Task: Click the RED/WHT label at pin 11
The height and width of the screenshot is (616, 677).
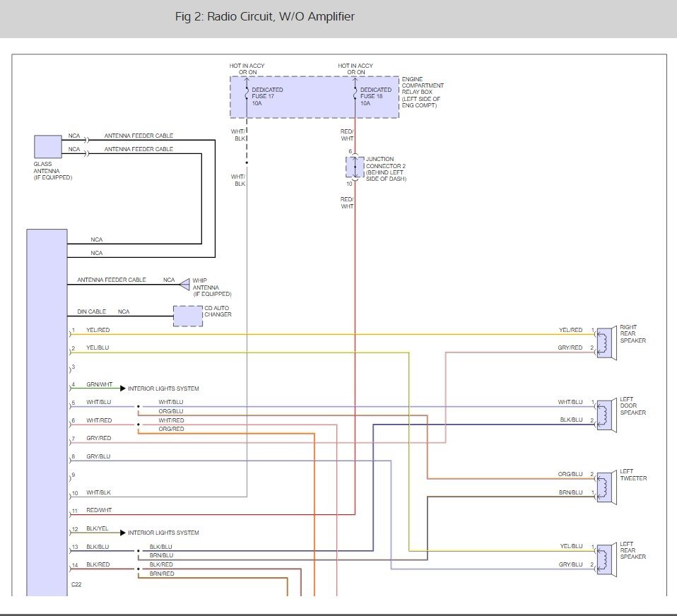Action: tap(98, 510)
